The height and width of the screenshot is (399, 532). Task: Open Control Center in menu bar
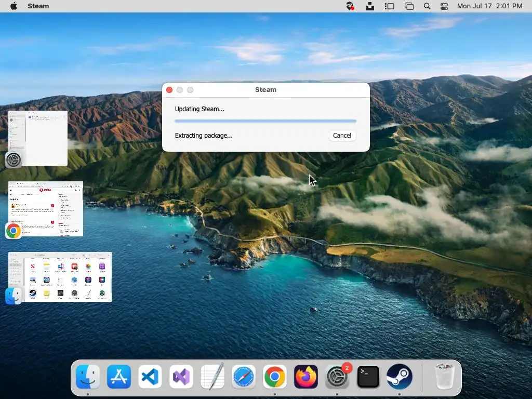tap(444, 6)
